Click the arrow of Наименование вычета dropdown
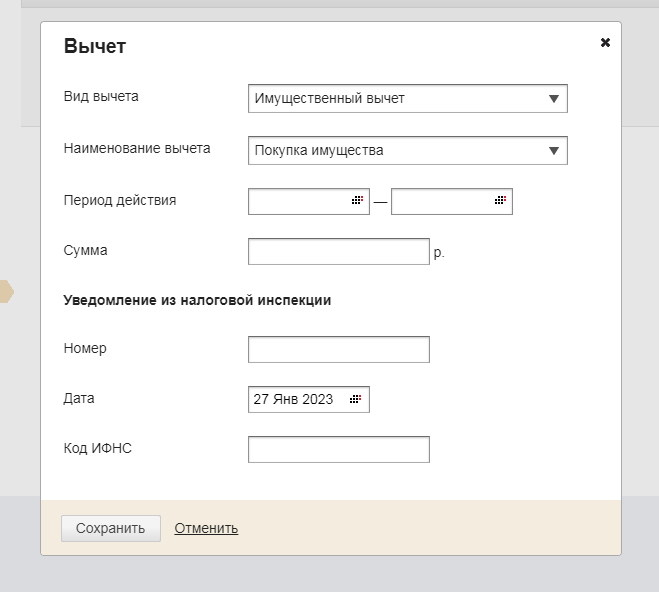Viewport: 659px width, 592px height. click(555, 151)
